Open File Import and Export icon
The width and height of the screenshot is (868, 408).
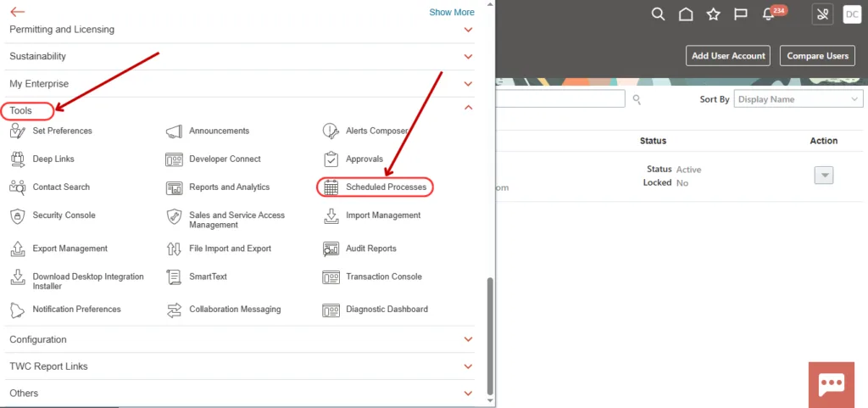[175, 249]
